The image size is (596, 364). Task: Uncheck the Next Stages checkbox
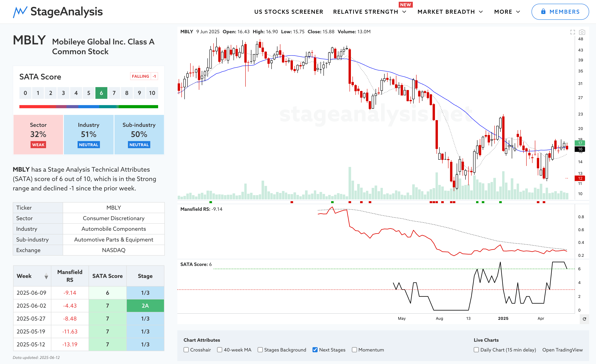(315, 350)
